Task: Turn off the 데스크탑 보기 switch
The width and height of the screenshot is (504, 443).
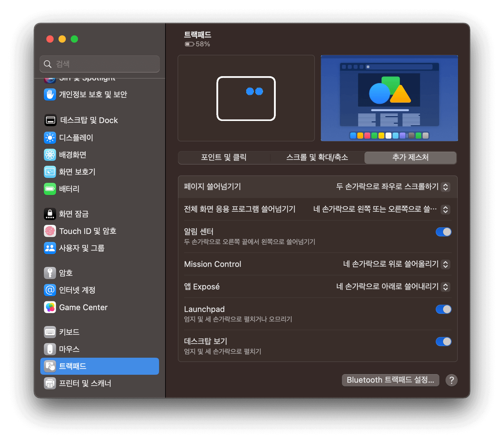Action: tap(444, 342)
